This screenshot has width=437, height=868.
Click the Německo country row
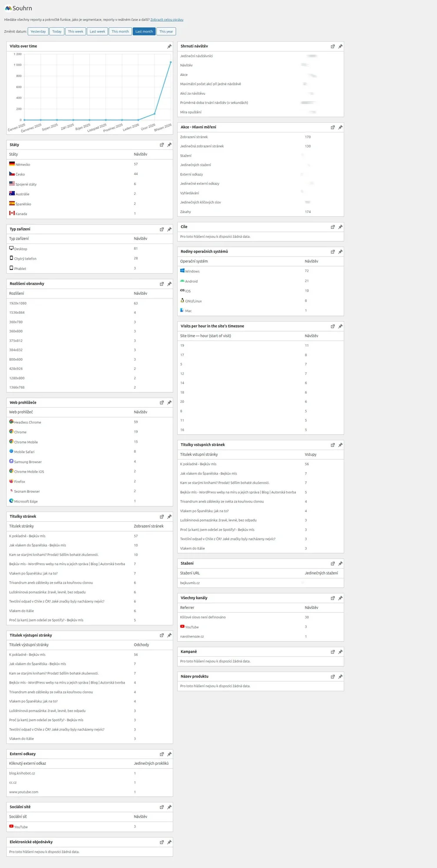[x=89, y=164]
